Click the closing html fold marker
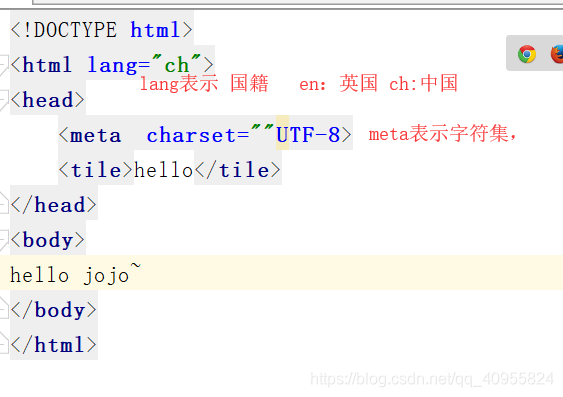563x397 pixels. pyautogui.click(x=4, y=343)
